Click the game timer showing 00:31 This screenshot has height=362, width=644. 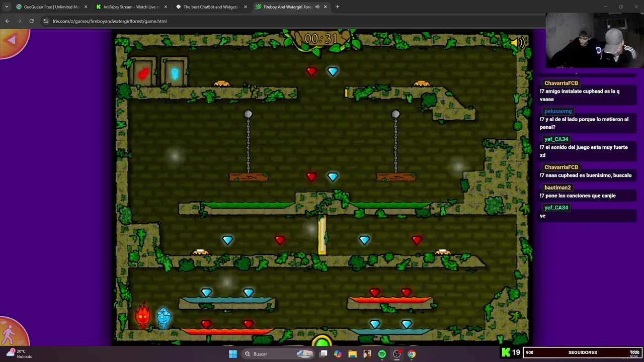coord(321,39)
